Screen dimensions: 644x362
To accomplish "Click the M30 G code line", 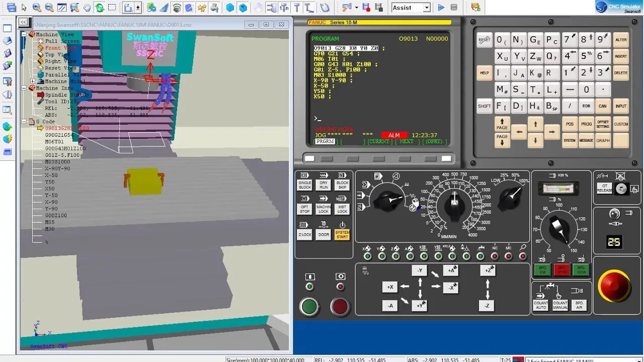I will (50, 229).
